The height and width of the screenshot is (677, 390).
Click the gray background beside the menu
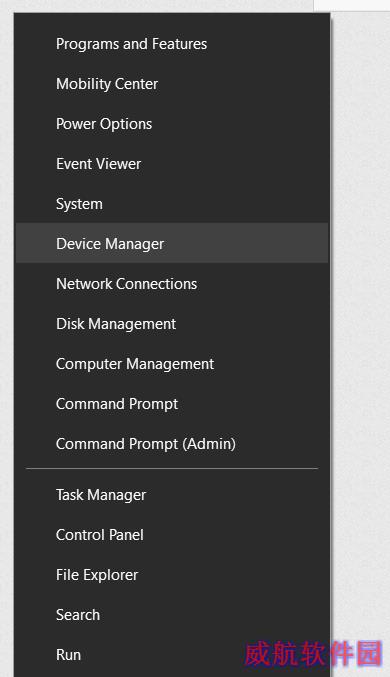(x=361, y=302)
